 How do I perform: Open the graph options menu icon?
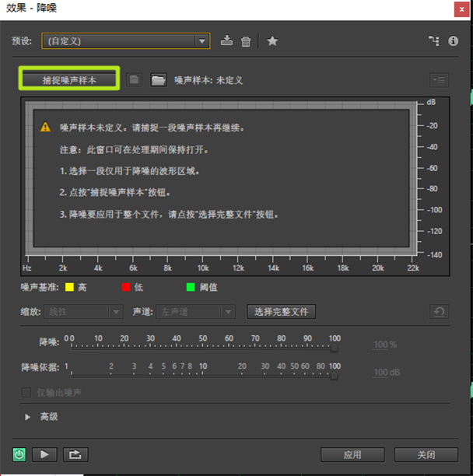click(x=439, y=80)
